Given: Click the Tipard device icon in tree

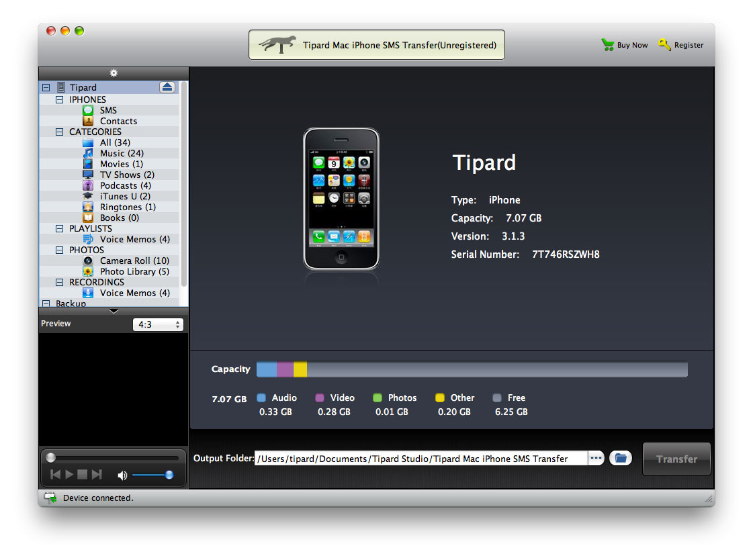Looking at the screenshot, I should point(61,87).
